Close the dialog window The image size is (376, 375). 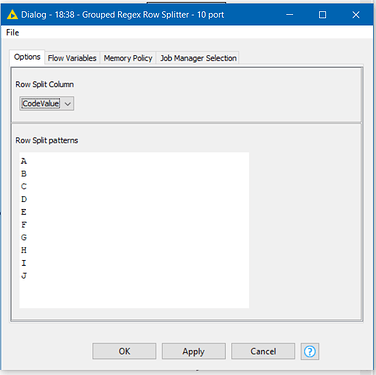[356, 15]
